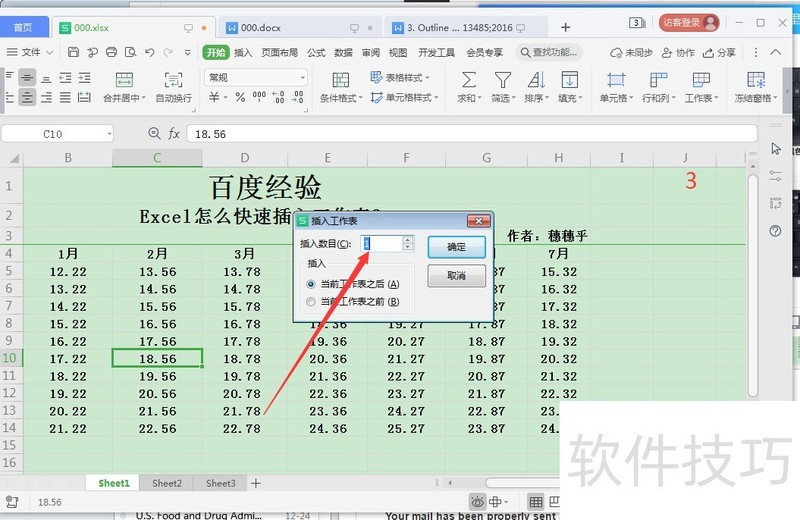Click the help question mark in sidebar
The height and width of the screenshot is (520, 800).
pyautogui.click(x=776, y=231)
